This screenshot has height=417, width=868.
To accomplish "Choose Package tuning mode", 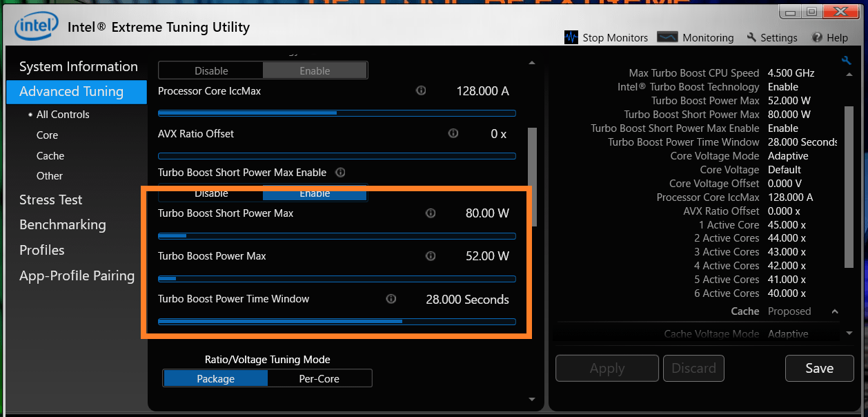I will (215, 378).
